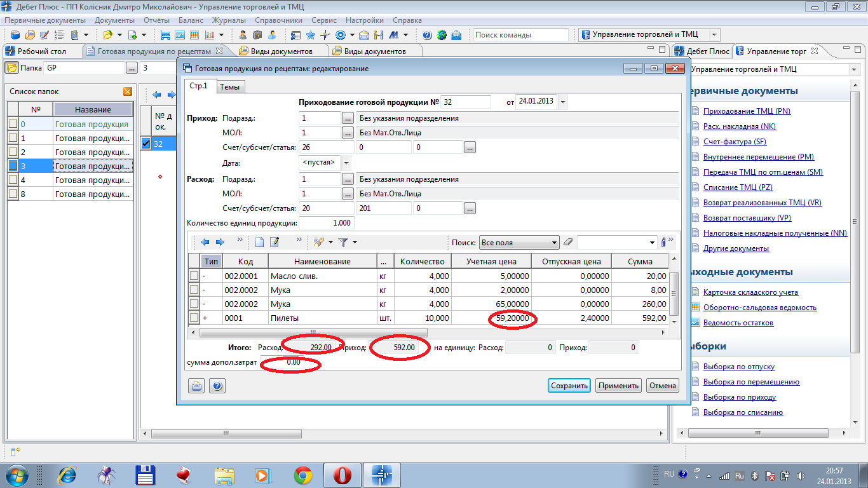Click the Поиск команды search field
868x488 pixels.
(x=520, y=35)
